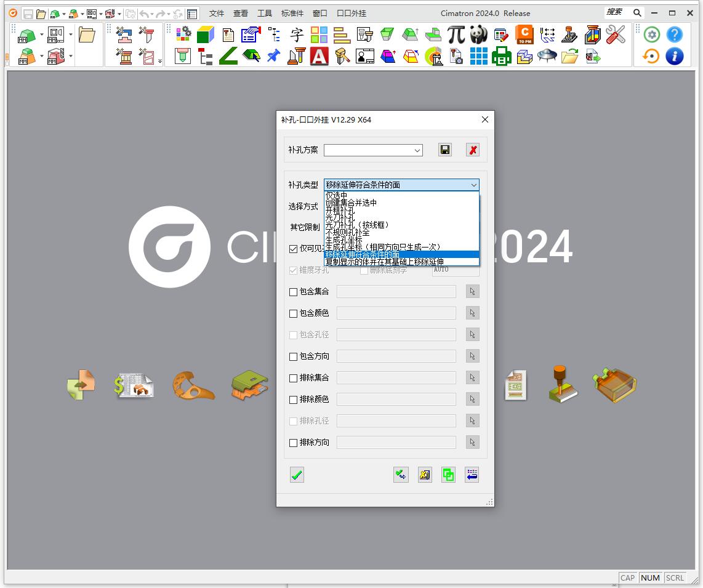
Task: Check the 排除方向 checkbox
Action: (x=294, y=443)
